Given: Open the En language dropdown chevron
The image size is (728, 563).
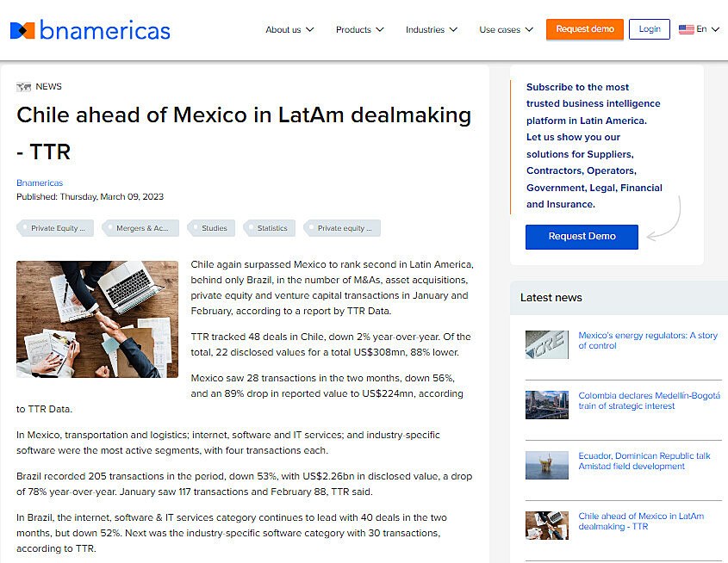Looking at the screenshot, I should pyautogui.click(x=715, y=29).
